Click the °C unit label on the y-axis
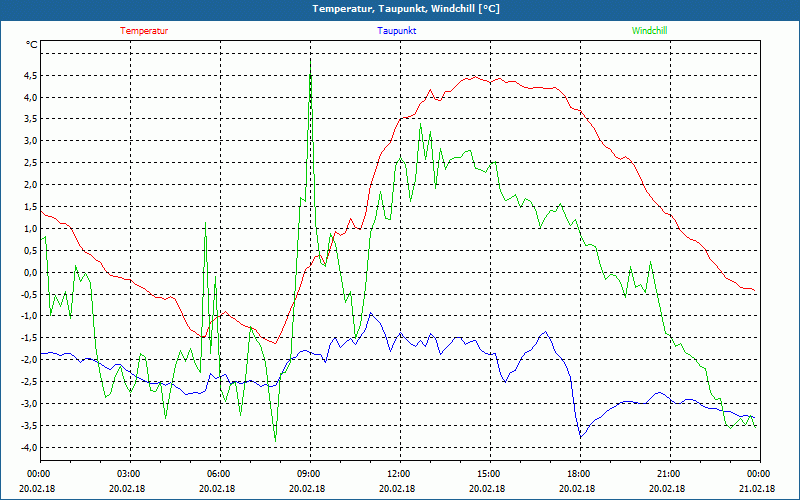This screenshot has height=500, width=800. (32, 45)
